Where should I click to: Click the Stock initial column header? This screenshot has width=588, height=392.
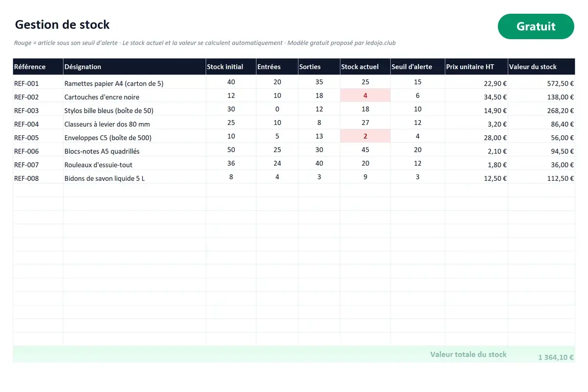(231, 67)
